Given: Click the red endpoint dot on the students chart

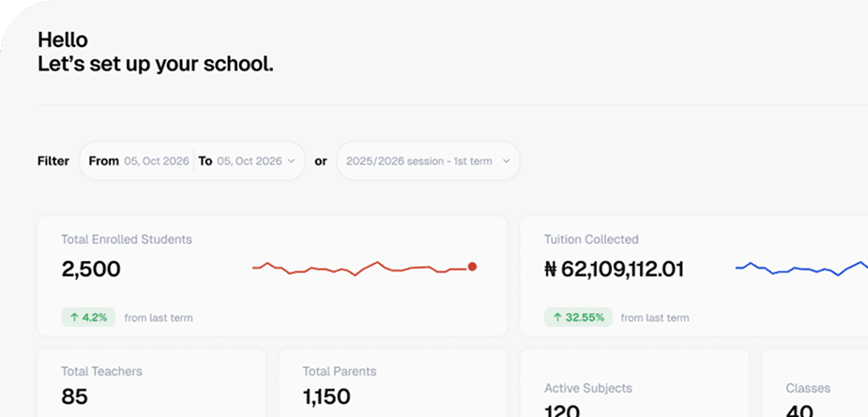Looking at the screenshot, I should click(472, 267).
